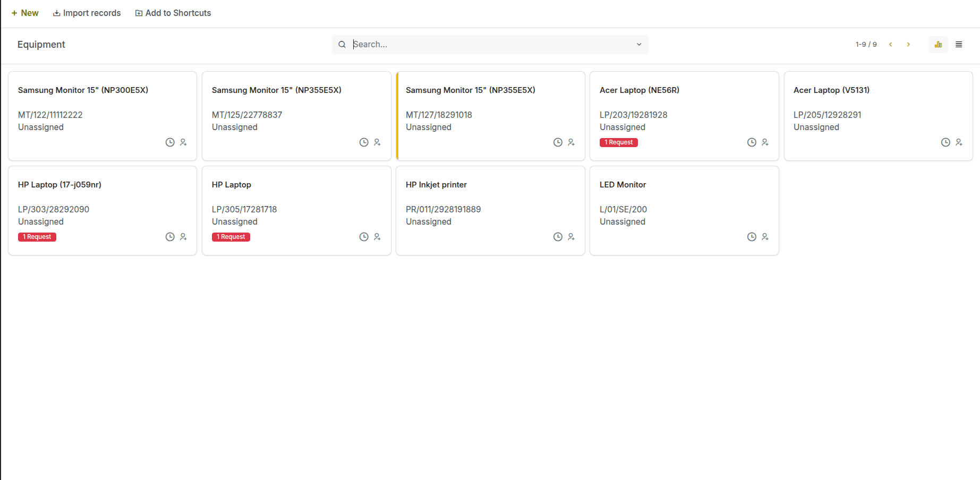This screenshot has width=980, height=480.
Task: Open HP Inkjet printer title
Action: click(436, 185)
